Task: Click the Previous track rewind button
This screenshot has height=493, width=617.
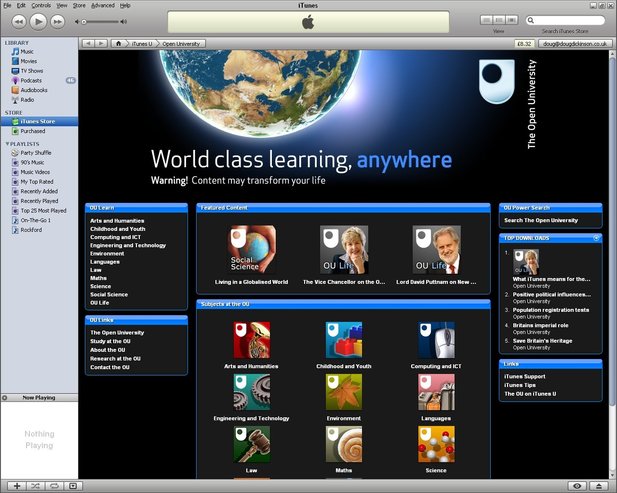Action: tap(18, 22)
